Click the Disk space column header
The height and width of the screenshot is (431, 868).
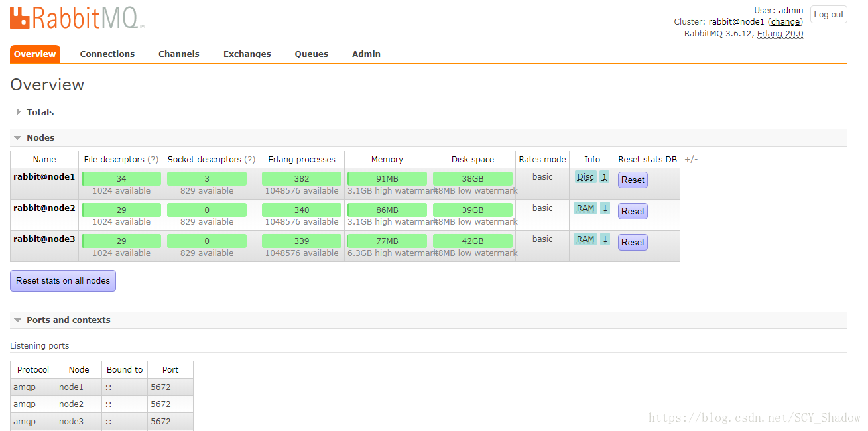pyautogui.click(x=473, y=160)
